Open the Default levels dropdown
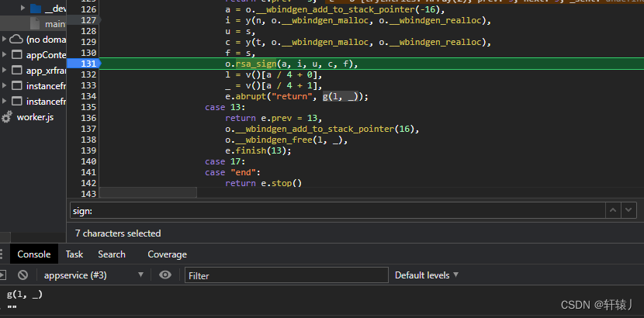This screenshot has width=644, height=318. point(426,275)
